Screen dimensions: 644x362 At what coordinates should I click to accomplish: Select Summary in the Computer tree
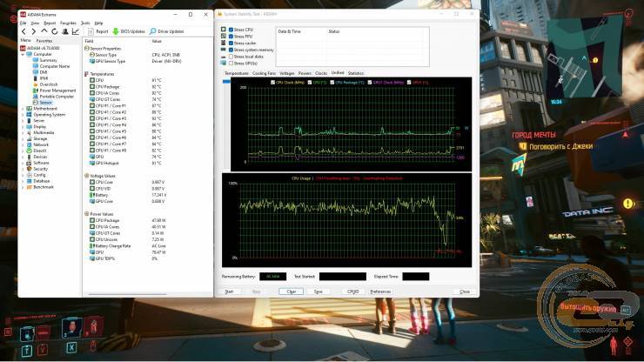pos(48,60)
